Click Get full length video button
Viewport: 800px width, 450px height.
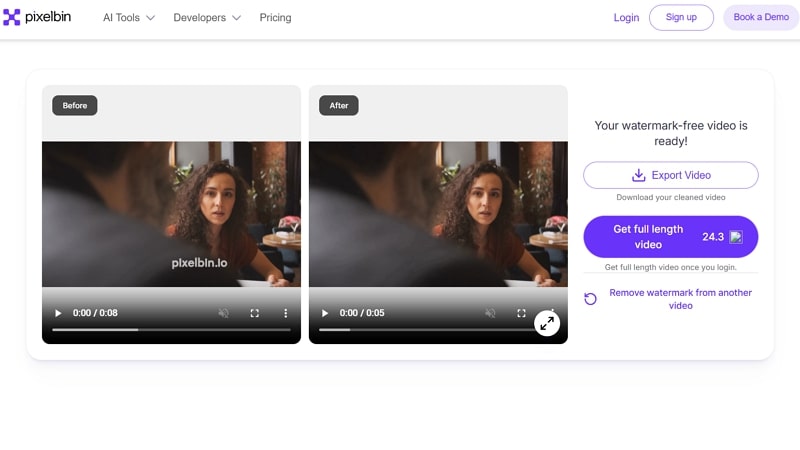tap(670, 237)
